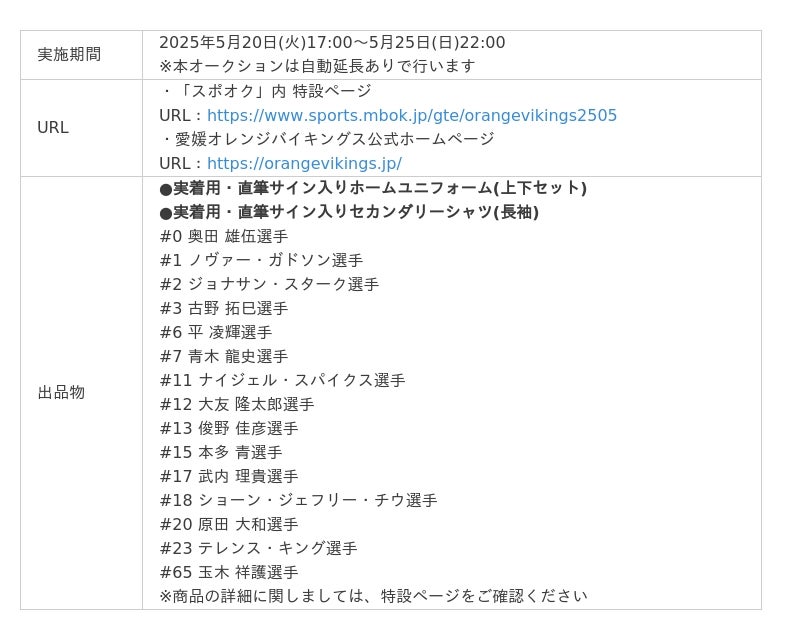The width and height of the screenshot is (800, 640).
Task: Click the 出品物 row label
Action: [x=61, y=392]
